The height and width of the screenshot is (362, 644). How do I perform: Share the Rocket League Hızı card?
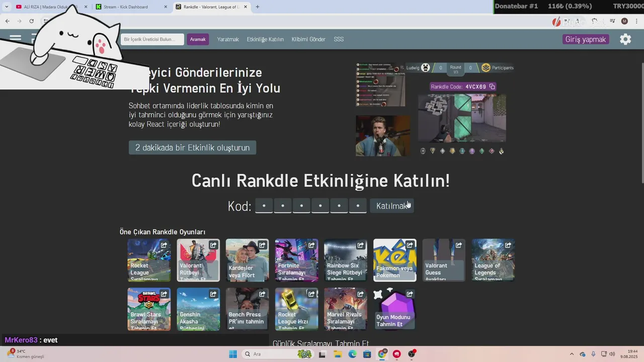pyautogui.click(x=311, y=294)
